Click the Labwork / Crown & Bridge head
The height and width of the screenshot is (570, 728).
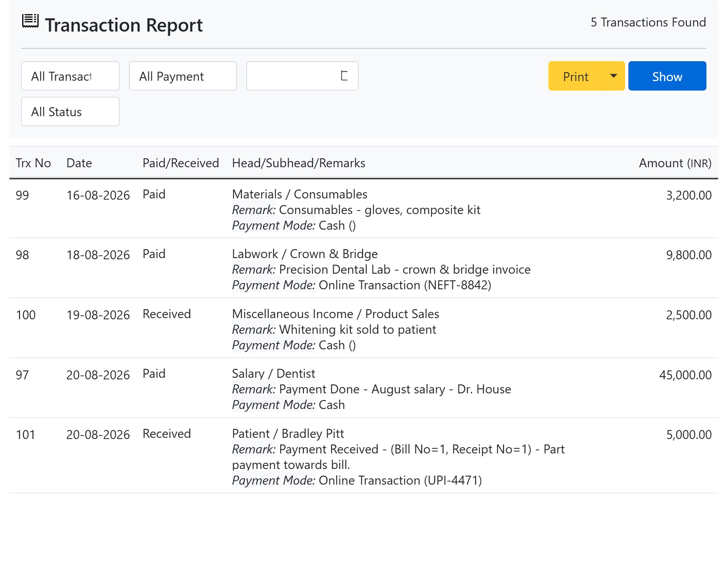pos(305,254)
